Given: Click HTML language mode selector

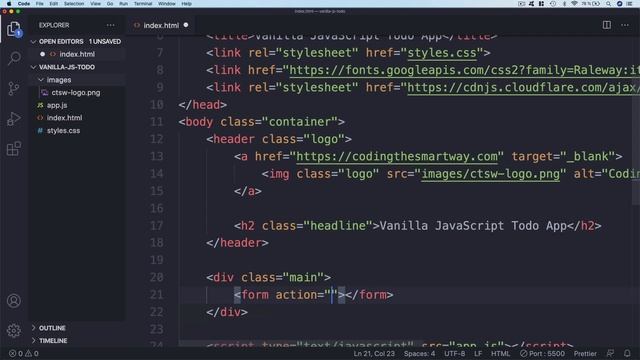Looking at the screenshot, I should pos(500,353).
